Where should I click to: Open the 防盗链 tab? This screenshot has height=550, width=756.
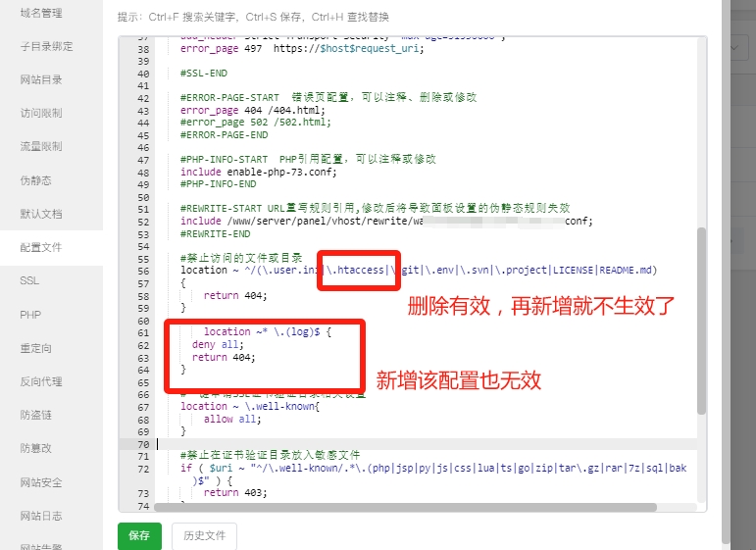coord(35,415)
